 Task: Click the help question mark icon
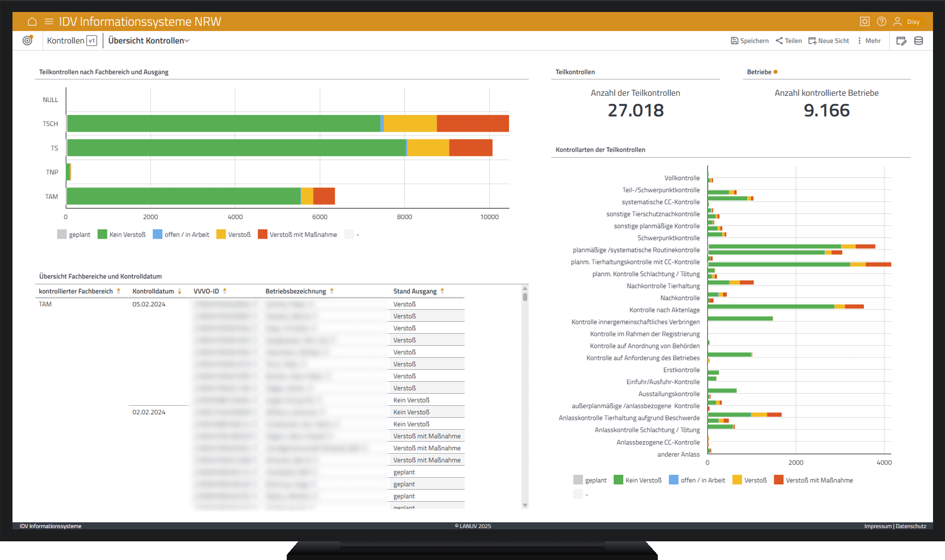[881, 22]
